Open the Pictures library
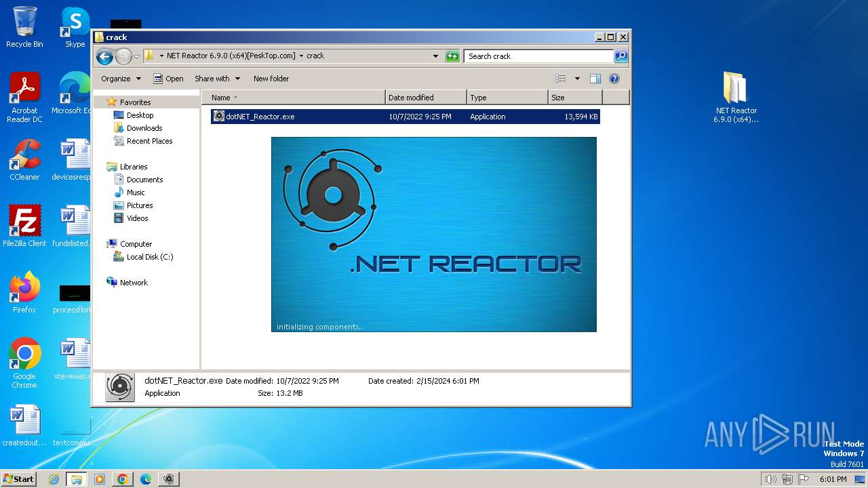This screenshot has height=488, width=868. pyautogui.click(x=140, y=205)
